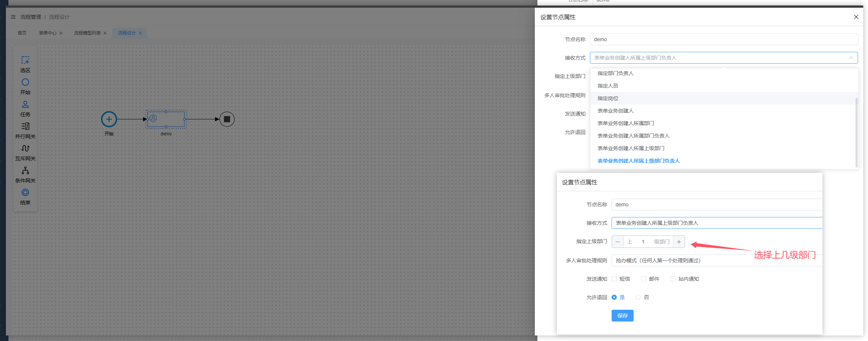
Task: Select the 并行网关 parallel gateway icon
Action: point(25,127)
